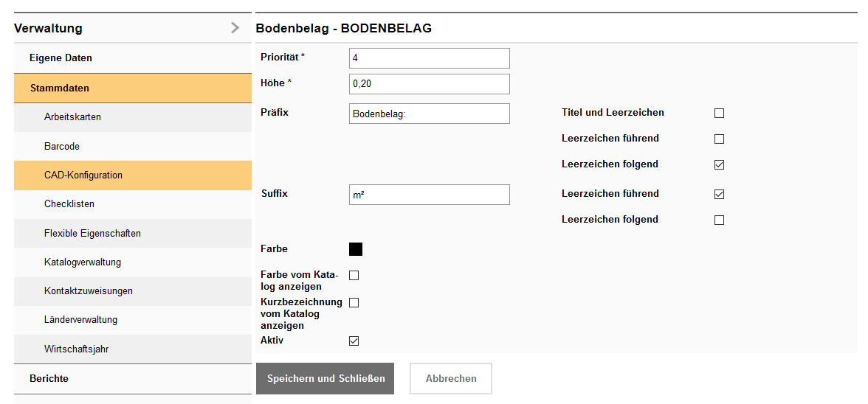Viewport: 868px width, 404px height.
Task: Enable Kurzbezeichnung vom Katalog anzeigen checkbox
Action: (354, 303)
